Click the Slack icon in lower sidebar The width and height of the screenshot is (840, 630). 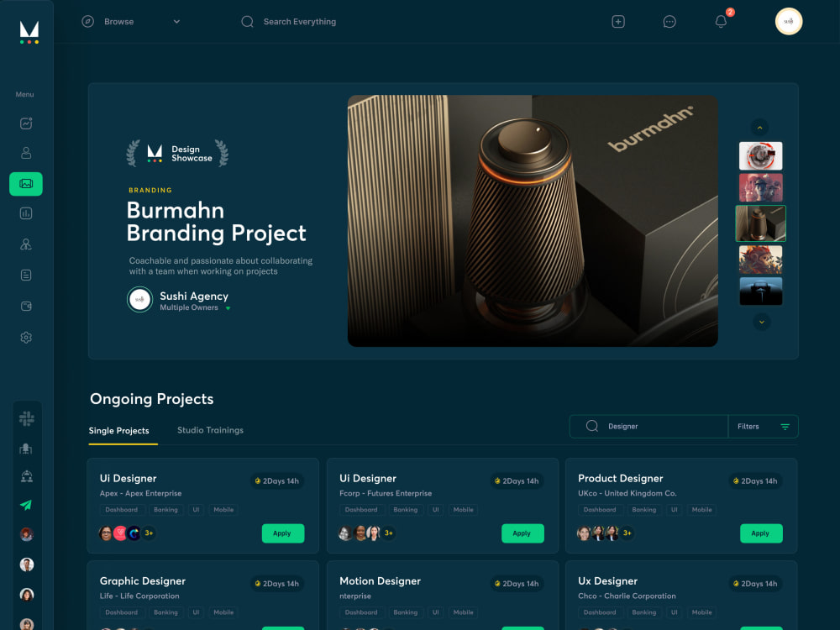coord(26,417)
